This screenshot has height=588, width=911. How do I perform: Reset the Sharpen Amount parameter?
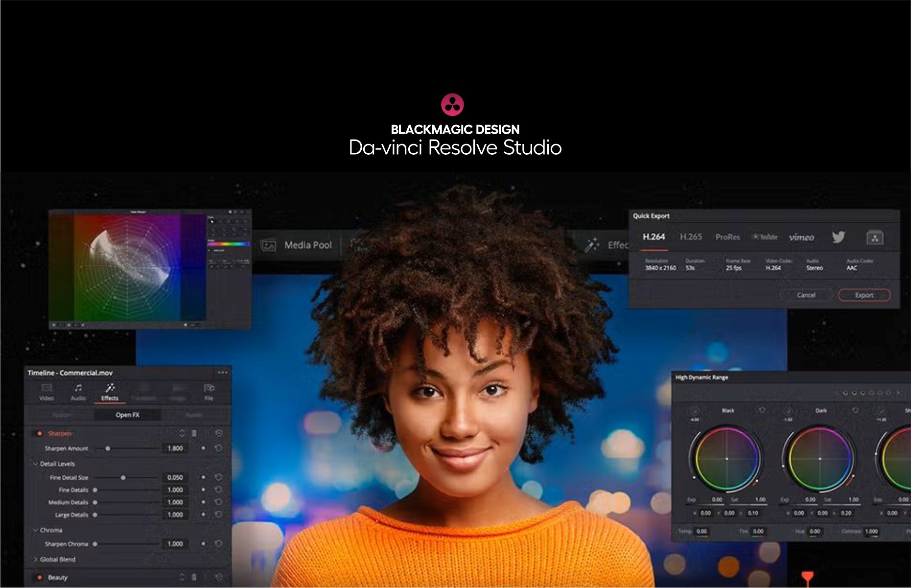tap(219, 448)
